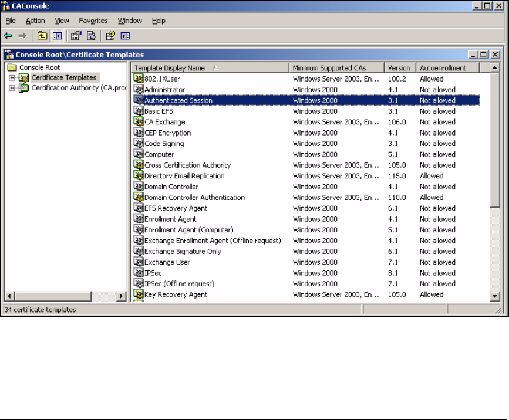
Task: Select the Domain Controller template
Action: point(171,187)
